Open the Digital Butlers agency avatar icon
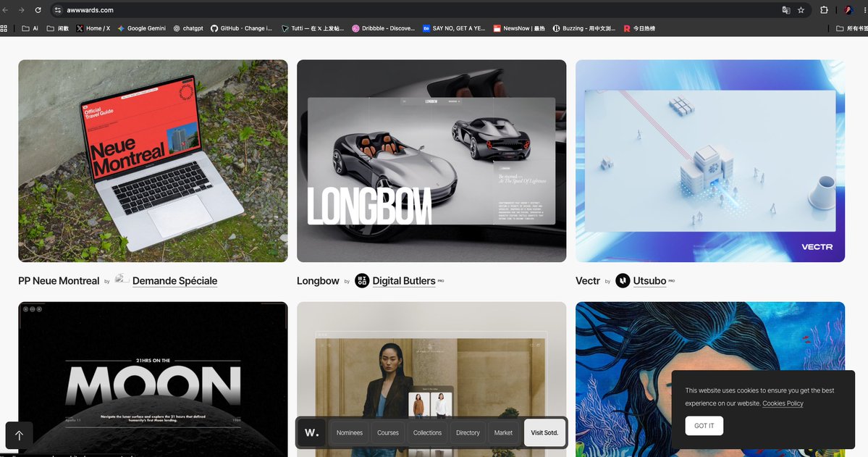 pyautogui.click(x=362, y=281)
